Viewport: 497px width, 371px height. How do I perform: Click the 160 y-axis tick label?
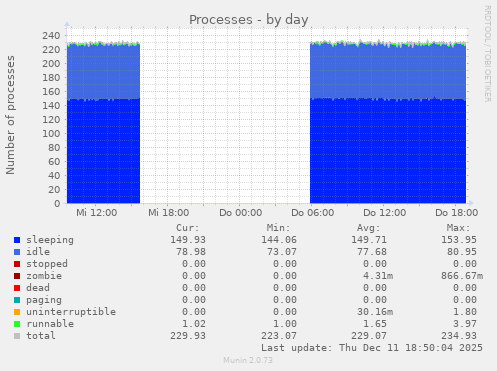pyautogui.click(x=51, y=92)
